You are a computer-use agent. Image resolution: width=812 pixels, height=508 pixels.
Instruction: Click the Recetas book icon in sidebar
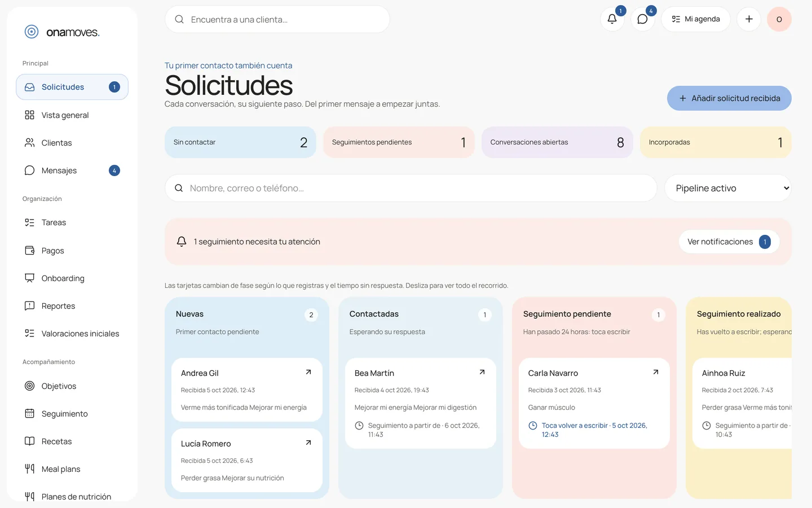30,441
